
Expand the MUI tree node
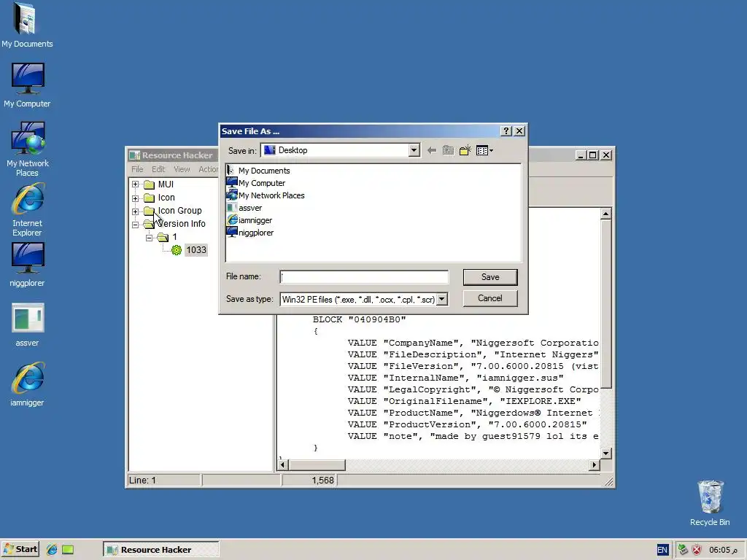point(135,184)
